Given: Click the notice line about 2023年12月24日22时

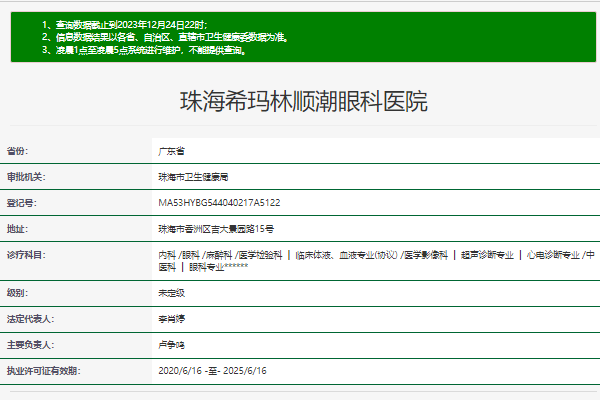Looking at the screenshot, I should [125, 25].
